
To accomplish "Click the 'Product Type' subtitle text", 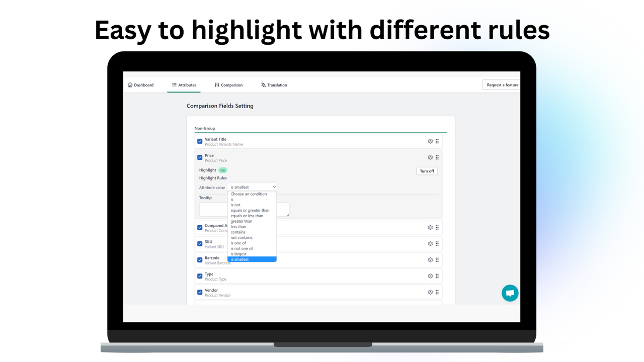I will [216, 279].
